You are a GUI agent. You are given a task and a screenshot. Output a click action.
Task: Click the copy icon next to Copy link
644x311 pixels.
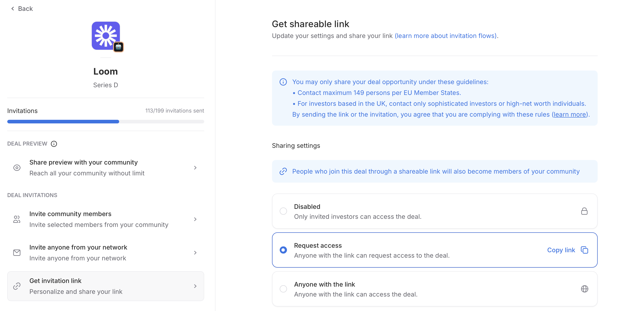584,250
